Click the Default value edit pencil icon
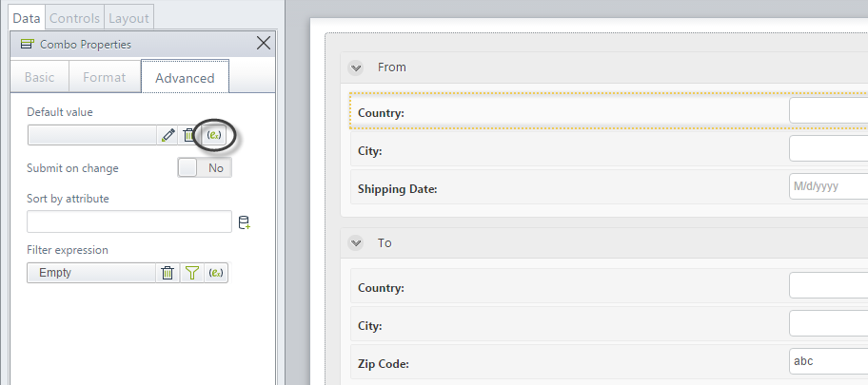This screenshot has height=385, width=868. pos(168,135)
